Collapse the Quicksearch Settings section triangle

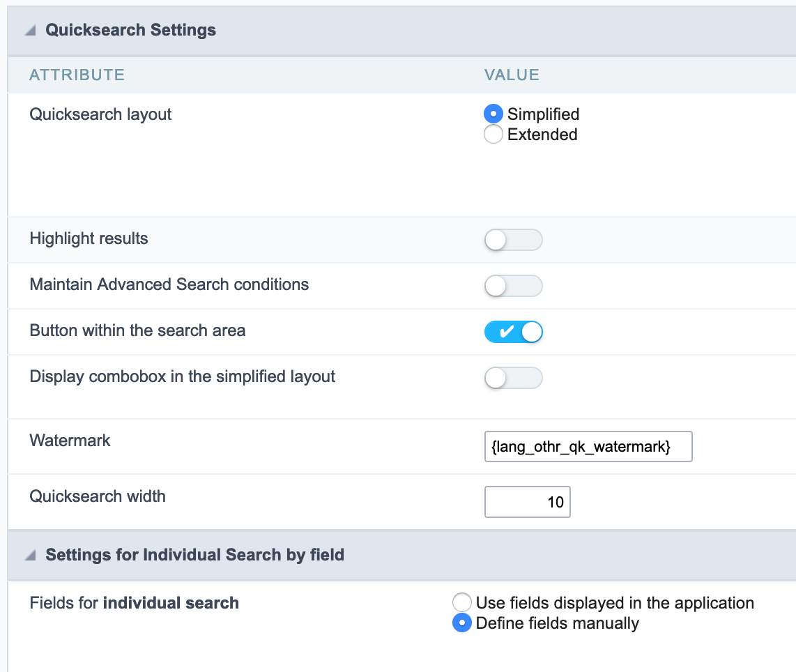[30, 31]
